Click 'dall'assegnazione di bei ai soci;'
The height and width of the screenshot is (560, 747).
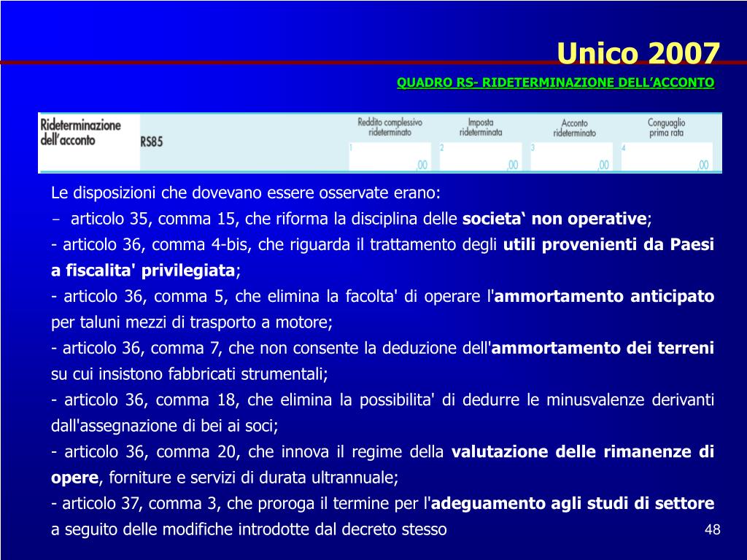click(x=164, y=425)
